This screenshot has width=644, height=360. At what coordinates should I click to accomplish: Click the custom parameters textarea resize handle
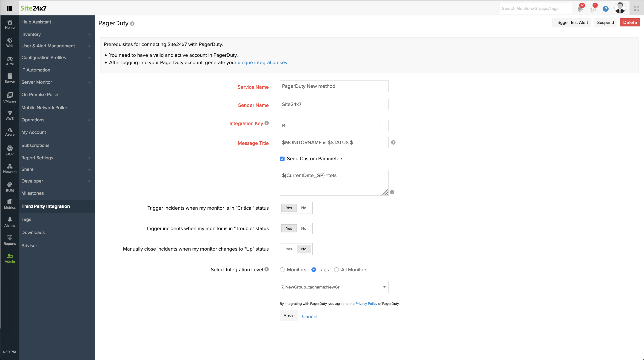385,192
